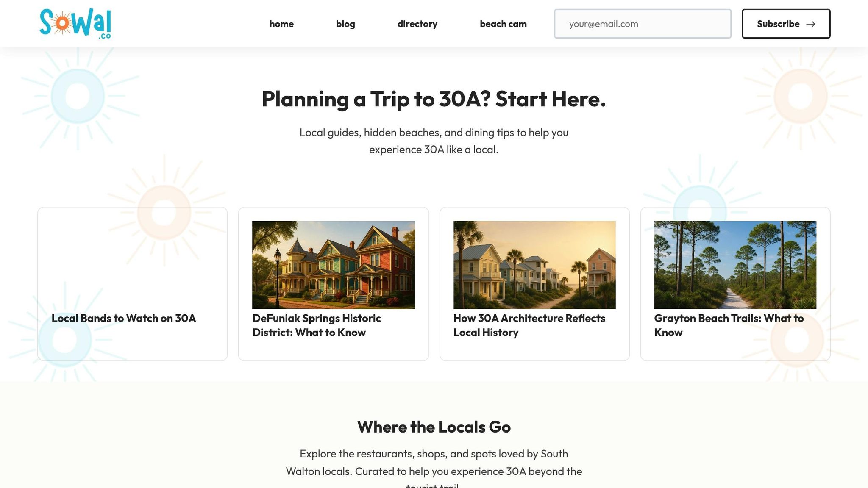Open 'Grayton Beach Trails: What to Know' title
868x488 pixels.
pyautogui.click(x=729, y=325)
